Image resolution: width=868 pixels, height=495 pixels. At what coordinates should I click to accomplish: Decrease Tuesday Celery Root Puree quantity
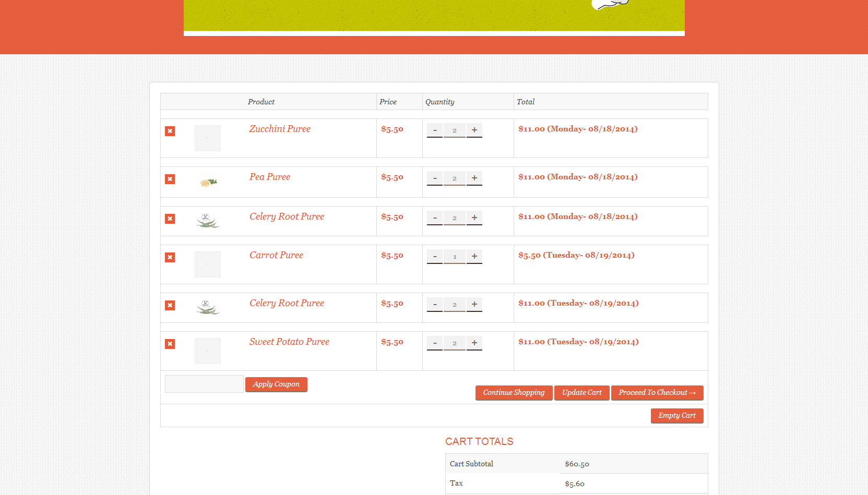tap(435, 305)
